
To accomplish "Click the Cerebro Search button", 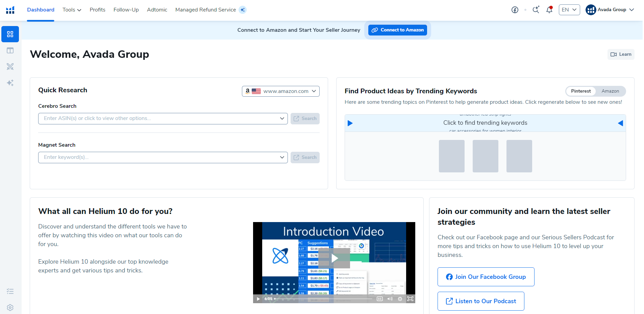I will pos(305,119).
